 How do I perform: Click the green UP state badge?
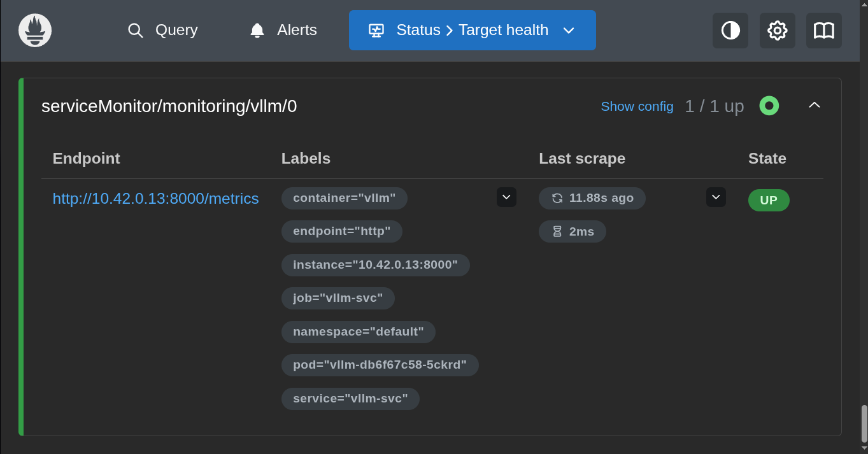[x=769, y=201]
